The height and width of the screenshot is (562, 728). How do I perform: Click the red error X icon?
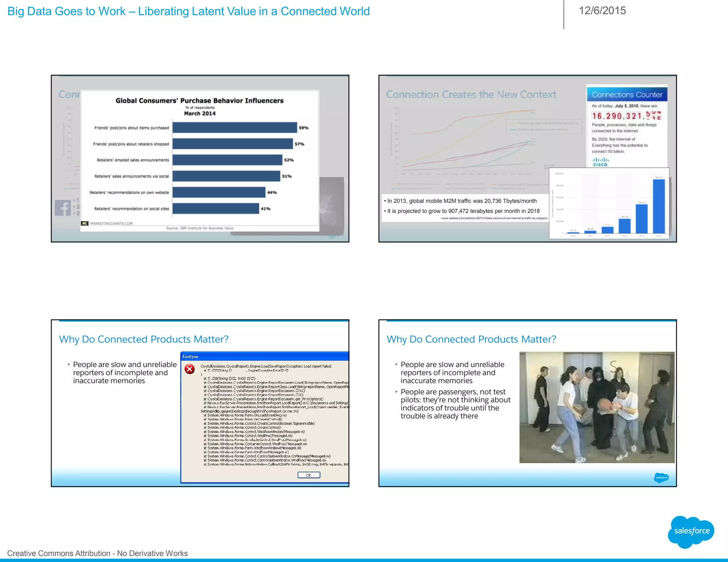coord(190,369)
